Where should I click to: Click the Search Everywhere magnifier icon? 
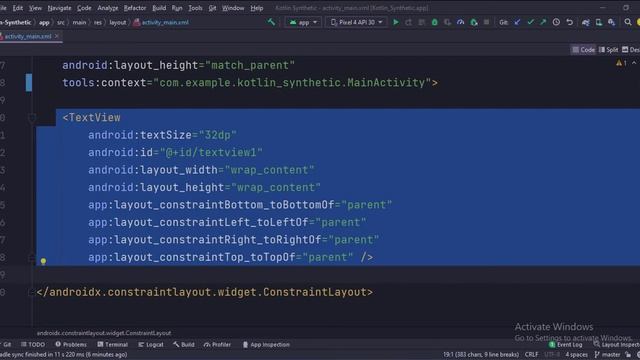(628, 22)
